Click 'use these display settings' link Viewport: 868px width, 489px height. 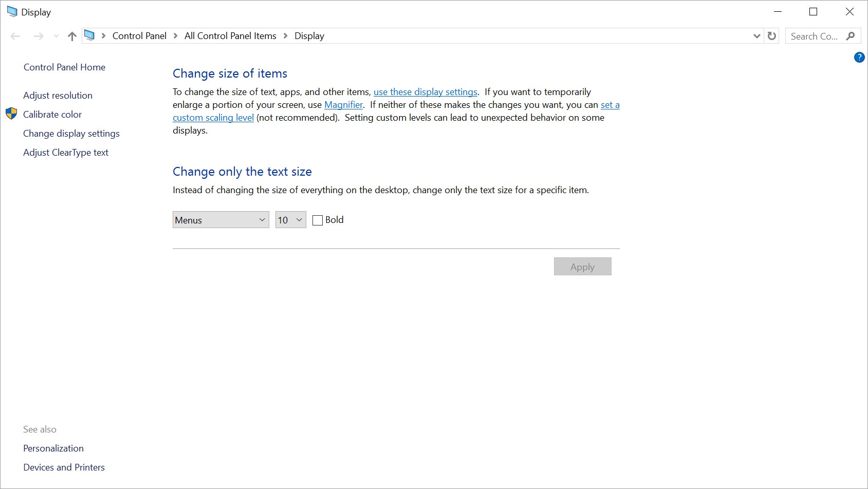[x=425, y=92]
